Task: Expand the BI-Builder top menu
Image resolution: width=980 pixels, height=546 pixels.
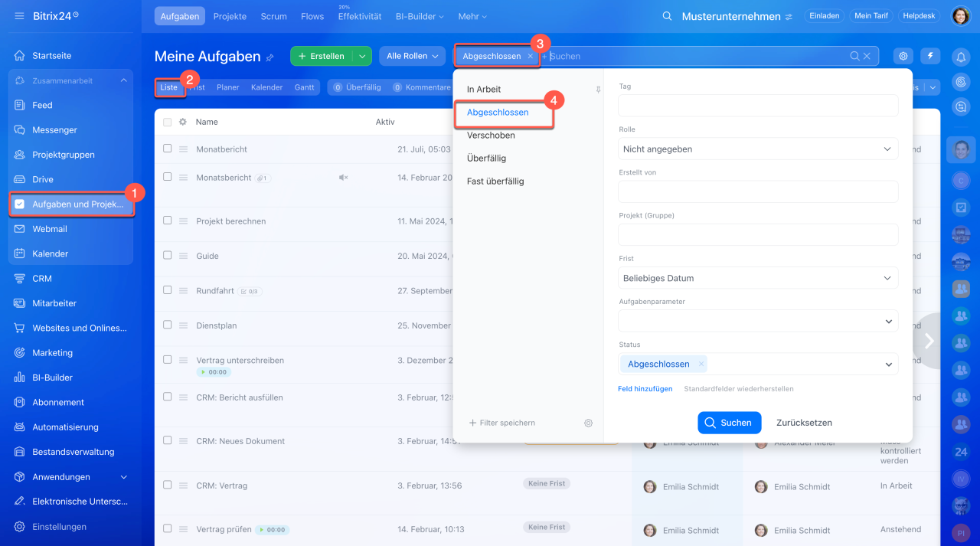Action: [418, 16]
